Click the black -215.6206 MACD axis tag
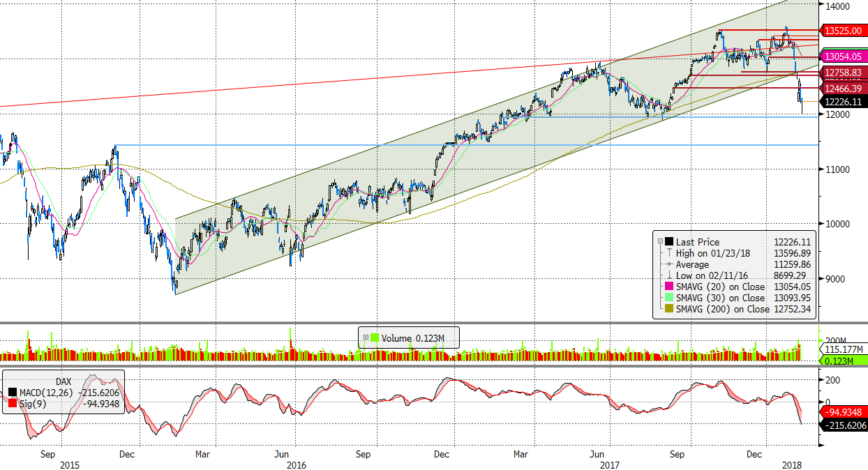868x470 pixels. (x=843, y=425)
